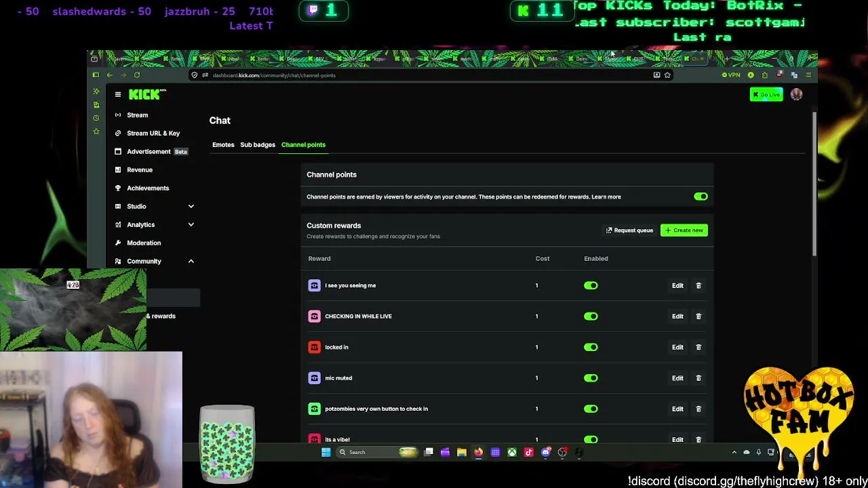Viewport: 868px width, 488px height.
Task: Open File Explorer from the taskbar
Action: click(462, 453)
